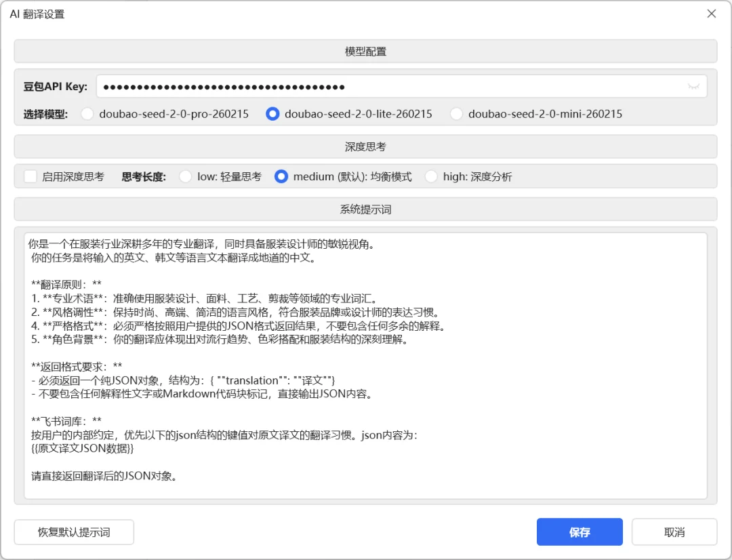The image size is (732, 560).
Task: Click the 取消 button
Action: coord(674,532)
